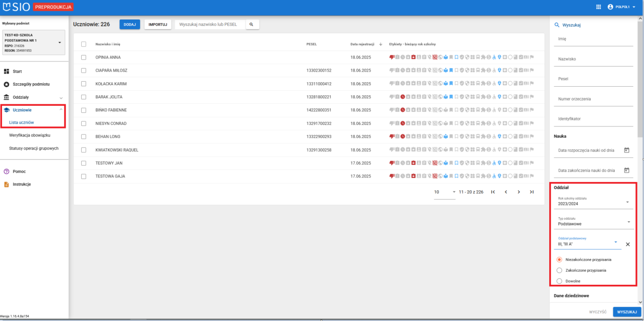Clear the Oddział podstawowy selection
The width and height of the screenshot is (644, 321).
pyautogui.click(x=627, y=244)
